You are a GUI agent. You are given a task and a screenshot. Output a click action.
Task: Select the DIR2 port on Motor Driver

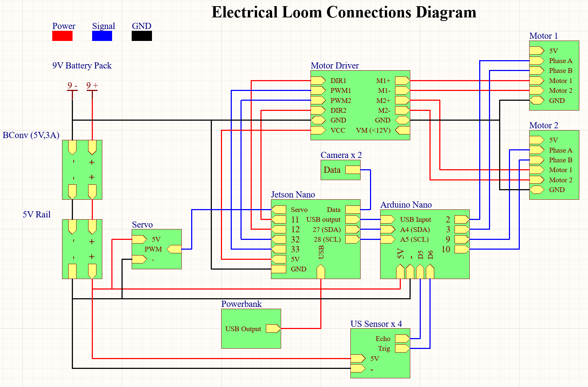318,110
